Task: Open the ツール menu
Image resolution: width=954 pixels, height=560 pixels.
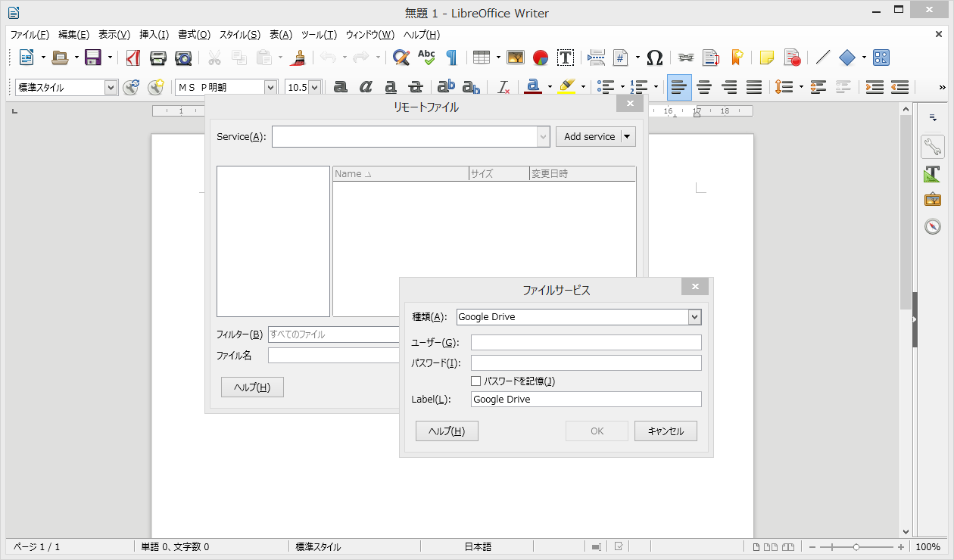Action: pyautogui.click(x=317, y=34)
